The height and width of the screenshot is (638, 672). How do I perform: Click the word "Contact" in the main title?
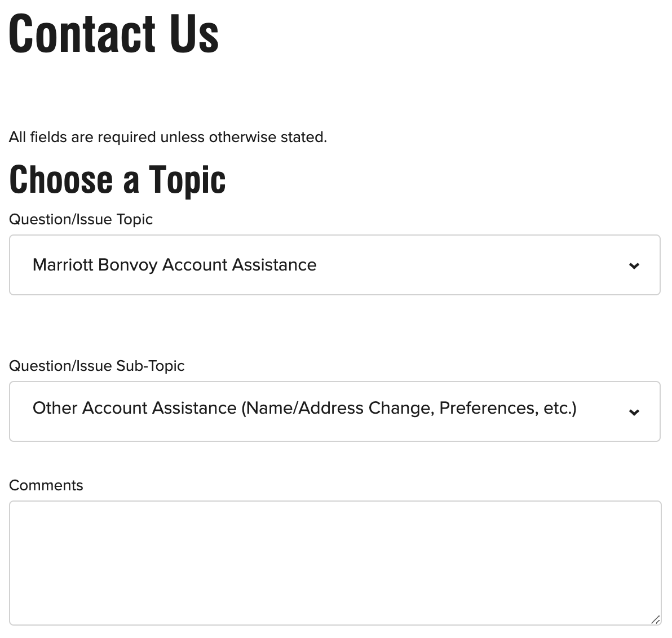(x=82, y=34)
